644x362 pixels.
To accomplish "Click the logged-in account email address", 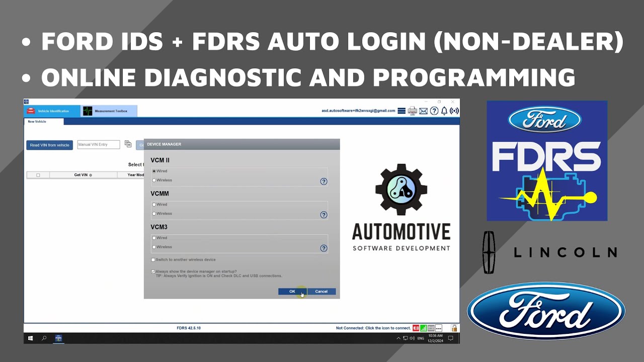I will [x=358, y=111].
